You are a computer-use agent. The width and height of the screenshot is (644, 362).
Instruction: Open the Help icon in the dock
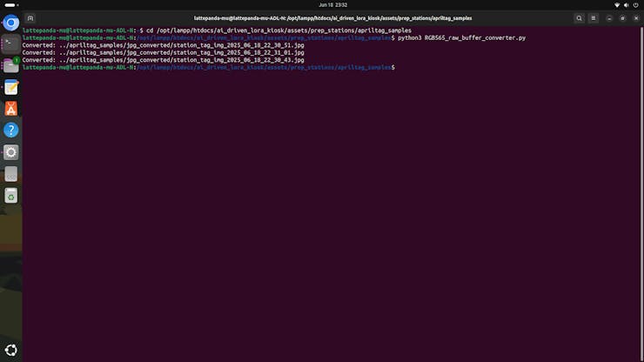(11, 131)
